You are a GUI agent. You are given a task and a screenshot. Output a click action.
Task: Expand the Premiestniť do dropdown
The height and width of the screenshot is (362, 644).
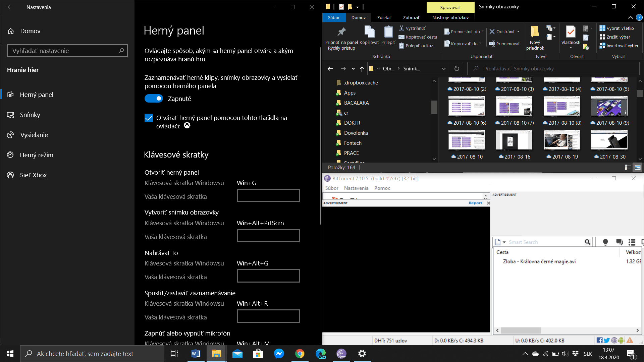(x=483, y=32)
